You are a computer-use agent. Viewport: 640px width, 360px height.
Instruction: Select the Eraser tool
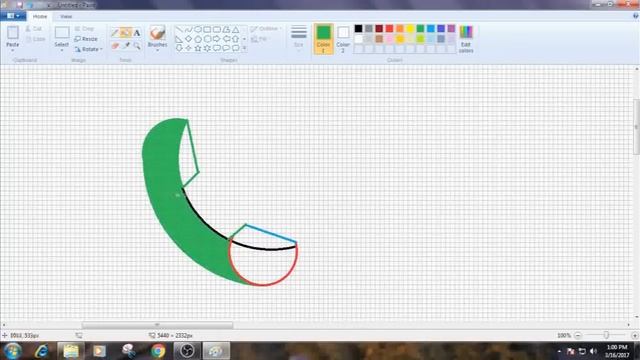(x=115, y=45)
